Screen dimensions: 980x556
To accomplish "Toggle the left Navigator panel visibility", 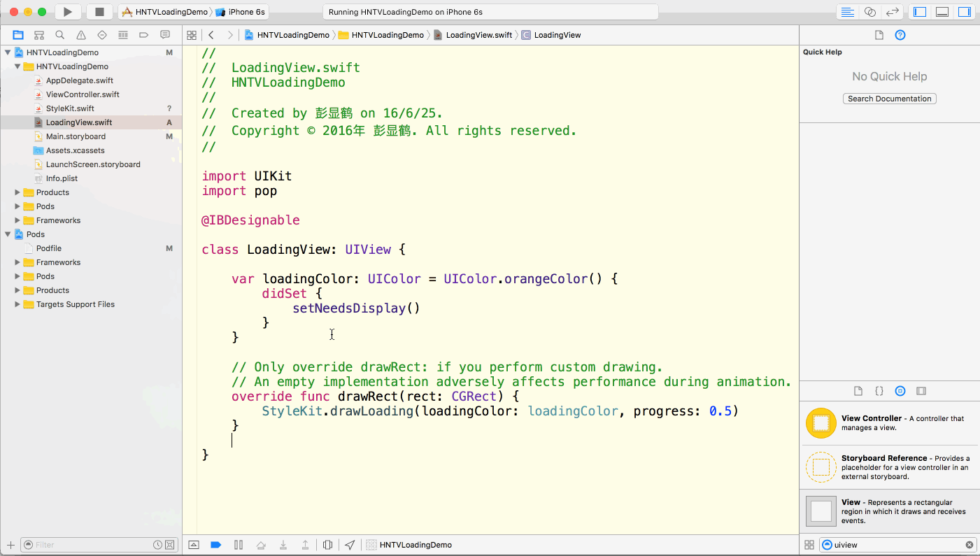I will point(920,12).
